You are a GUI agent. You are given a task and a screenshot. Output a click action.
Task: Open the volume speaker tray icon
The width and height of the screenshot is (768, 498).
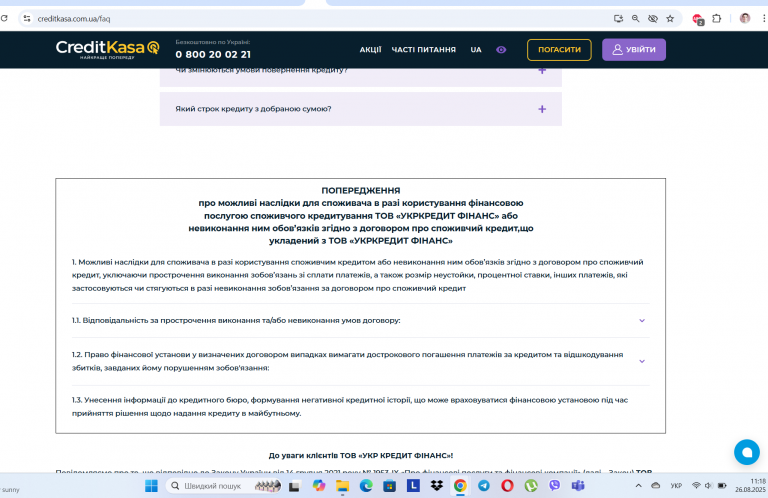(x=708, y=486)
